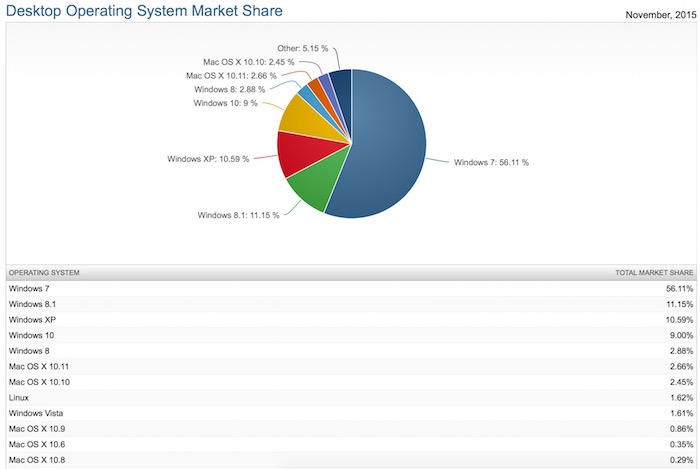Click the Desktop Operating System Market Share title

coord(143,11)
